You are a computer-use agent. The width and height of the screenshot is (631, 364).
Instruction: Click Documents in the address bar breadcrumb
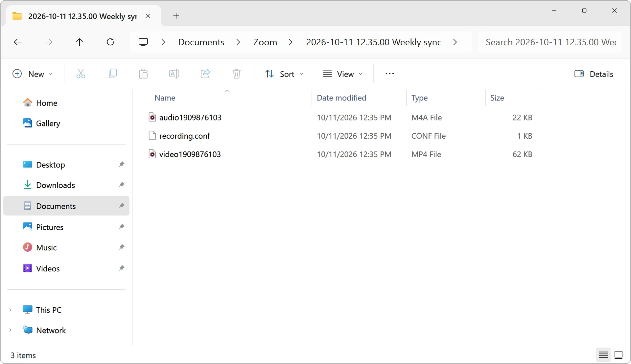(201, 42)
